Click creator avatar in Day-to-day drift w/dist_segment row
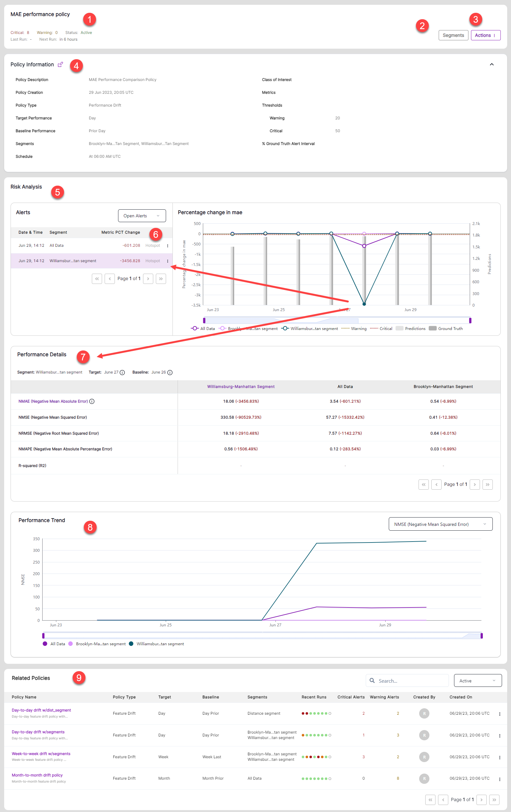Image resolution: width=511 pixels, height=812 pixels. coord(424,713)
